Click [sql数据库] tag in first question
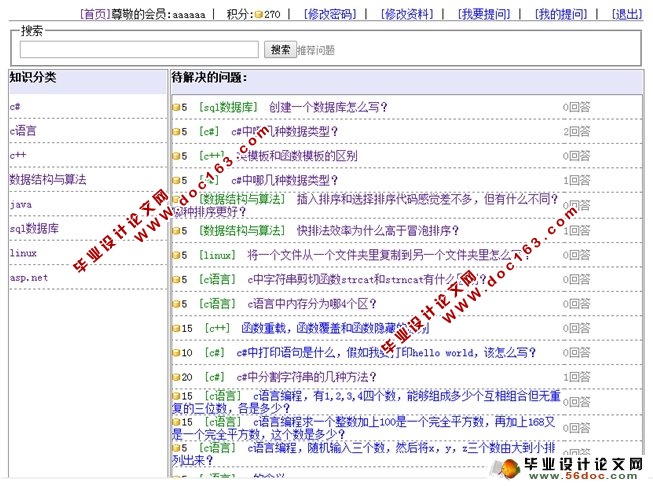The image size is (653, 486). (228, 107)
